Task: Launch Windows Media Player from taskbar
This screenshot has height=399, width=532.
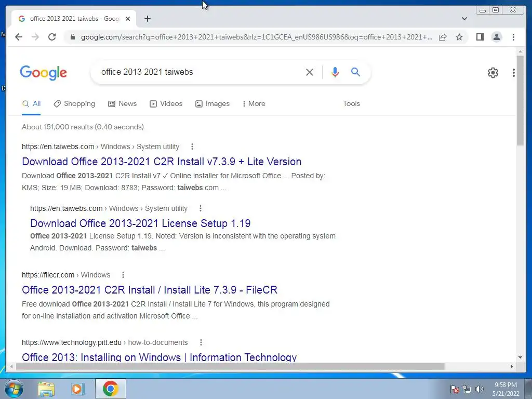Action: (x=77, y=389)
